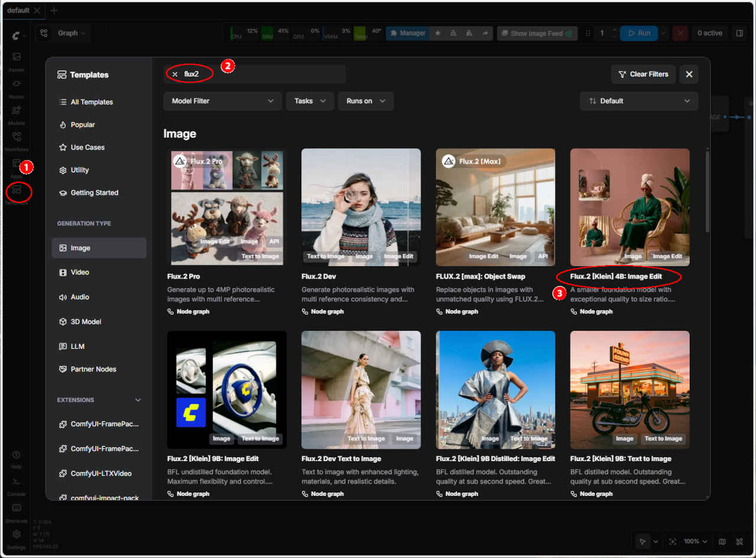Click the flux2 template search field
The height and width of the screenshot is (558, 756).
[260, 74]
